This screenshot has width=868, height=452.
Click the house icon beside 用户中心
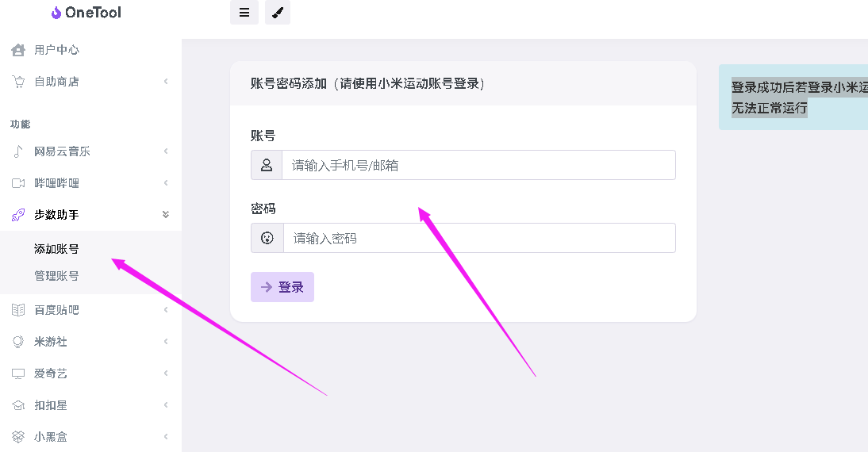tap(18, 50)
